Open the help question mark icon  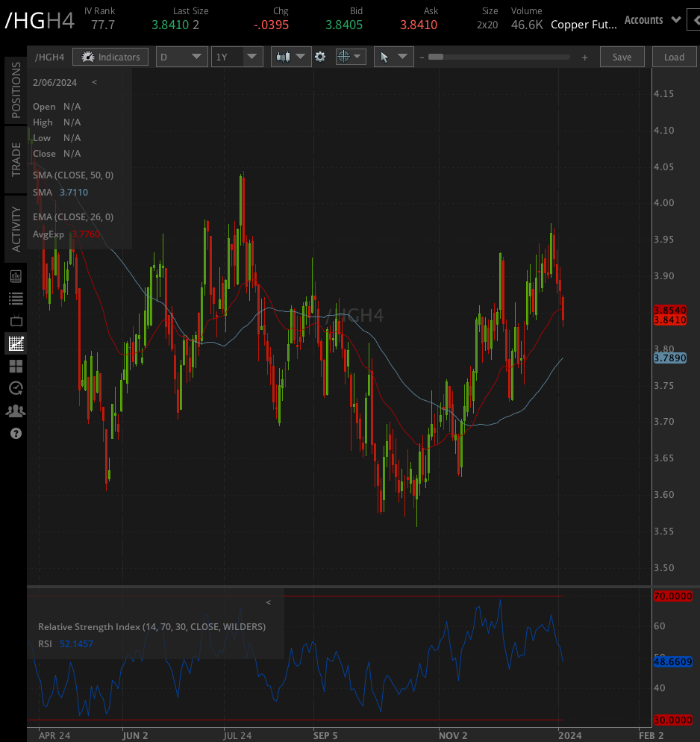[16, 433]
